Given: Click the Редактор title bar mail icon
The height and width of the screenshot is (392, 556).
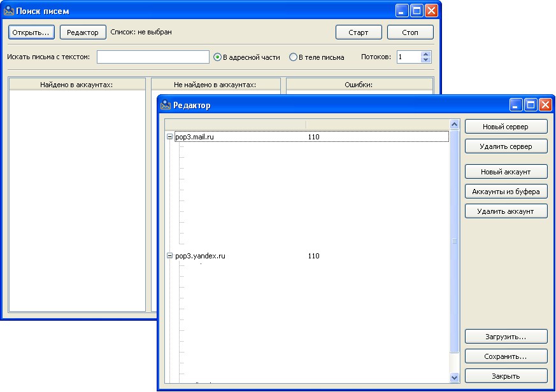Looking at the screenshot, I should coord(166,105).
